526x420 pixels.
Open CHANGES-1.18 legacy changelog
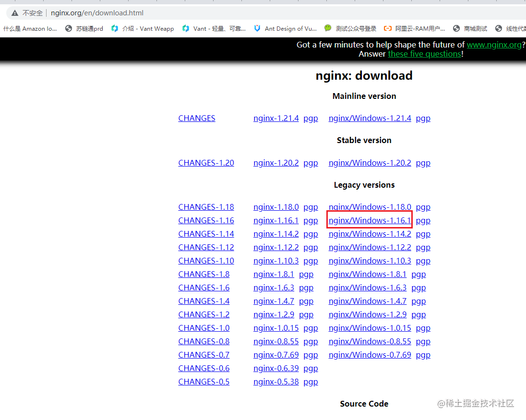(x=206, y=207)
